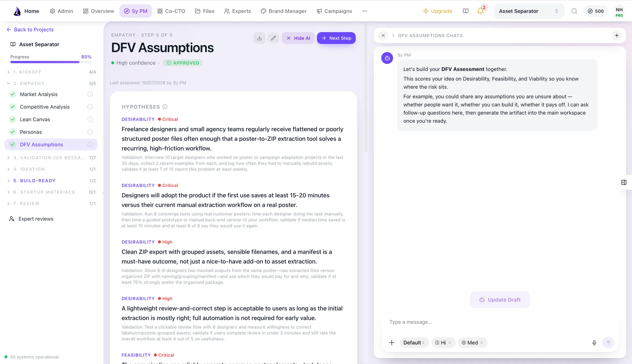Show info for Market Analysis
The height and width of the screenshot is (364, 632).
[90, 94]
